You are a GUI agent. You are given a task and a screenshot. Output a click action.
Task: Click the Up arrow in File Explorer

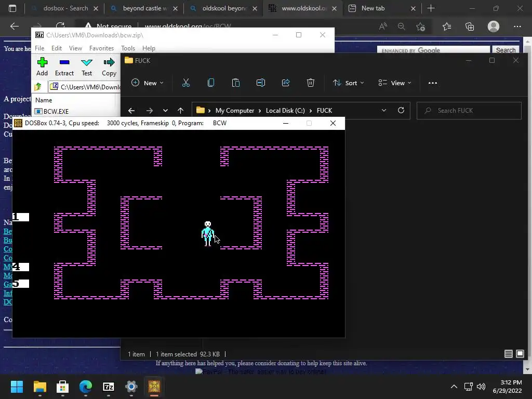tap(180, 111)
